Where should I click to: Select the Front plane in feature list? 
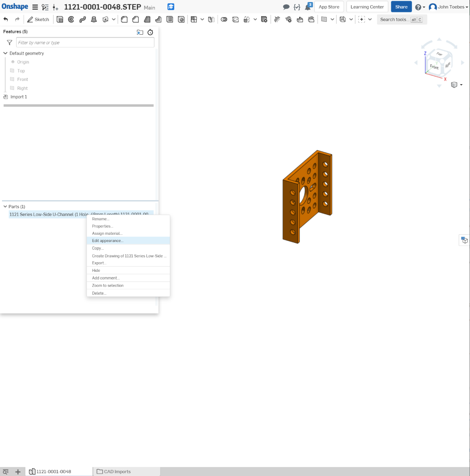[23, 79]
